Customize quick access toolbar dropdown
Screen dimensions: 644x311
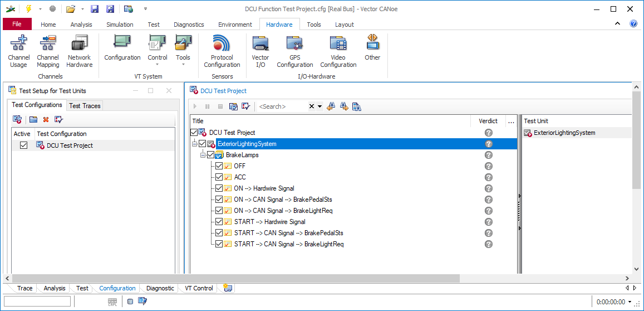coord(146,8)
